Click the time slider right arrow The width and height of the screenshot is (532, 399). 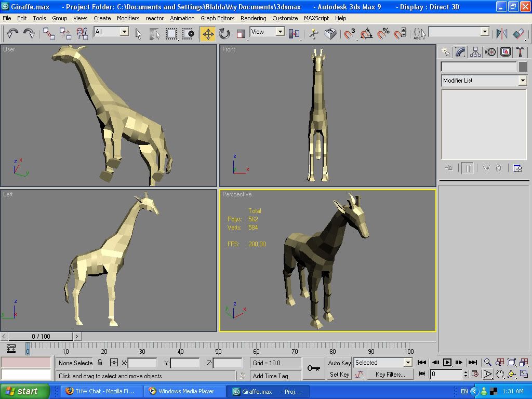[77, 336]
